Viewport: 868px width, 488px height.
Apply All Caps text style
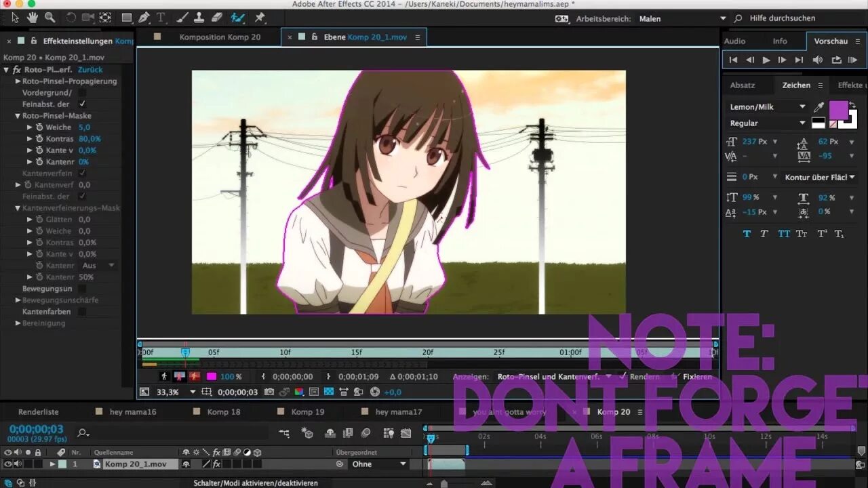(784, 234)
